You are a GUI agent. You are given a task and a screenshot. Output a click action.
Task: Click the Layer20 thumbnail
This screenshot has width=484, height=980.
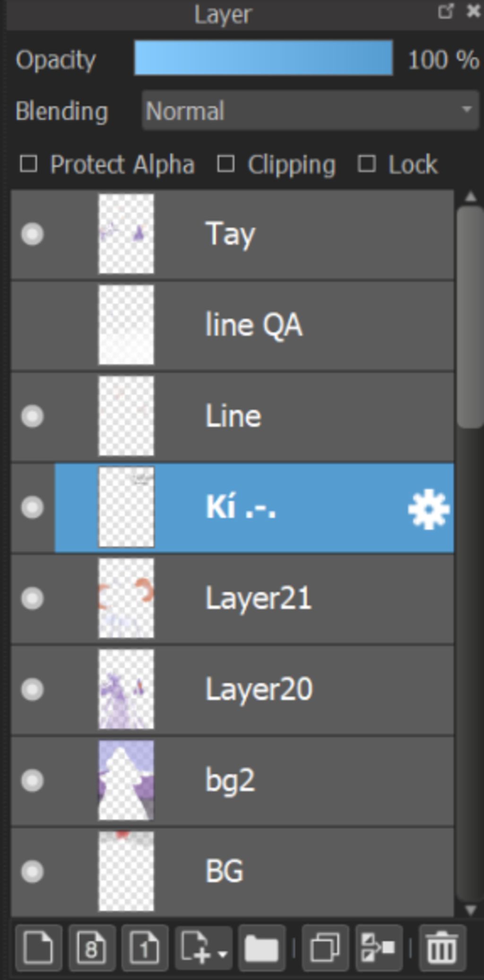[x=126, y=689]
